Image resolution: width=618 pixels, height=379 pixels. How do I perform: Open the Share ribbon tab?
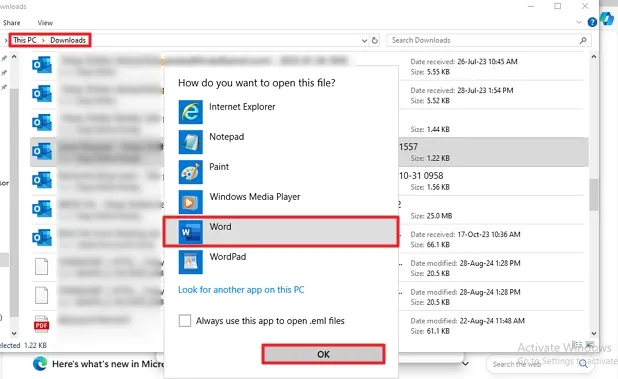click(11, 23)
